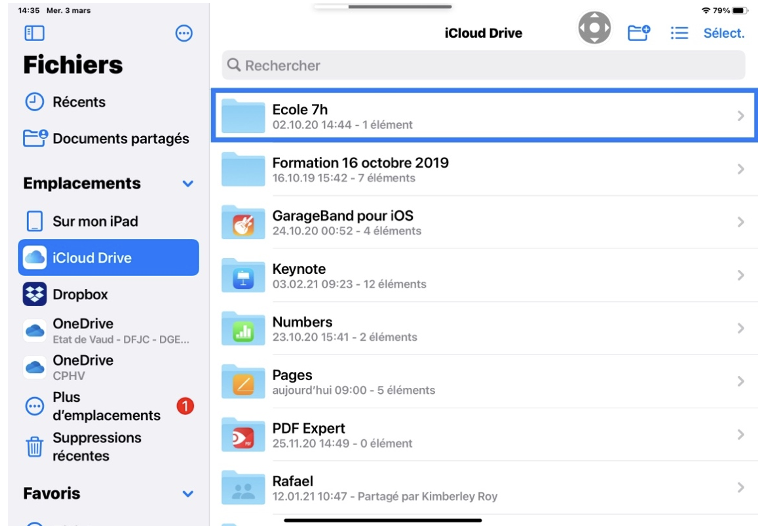Tap the AssistiveTouch round button
This screenshot has height=526, width=768.
pos(594,28)
